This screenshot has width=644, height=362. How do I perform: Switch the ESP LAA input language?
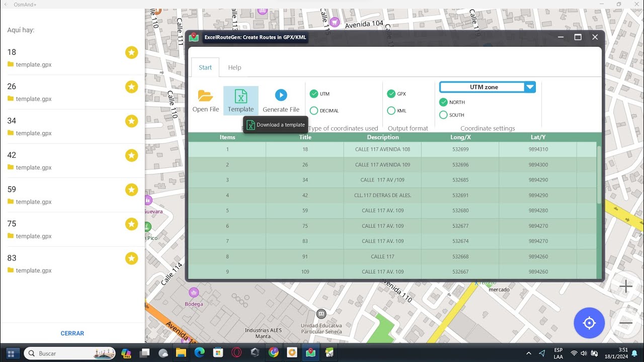(558, 353)
